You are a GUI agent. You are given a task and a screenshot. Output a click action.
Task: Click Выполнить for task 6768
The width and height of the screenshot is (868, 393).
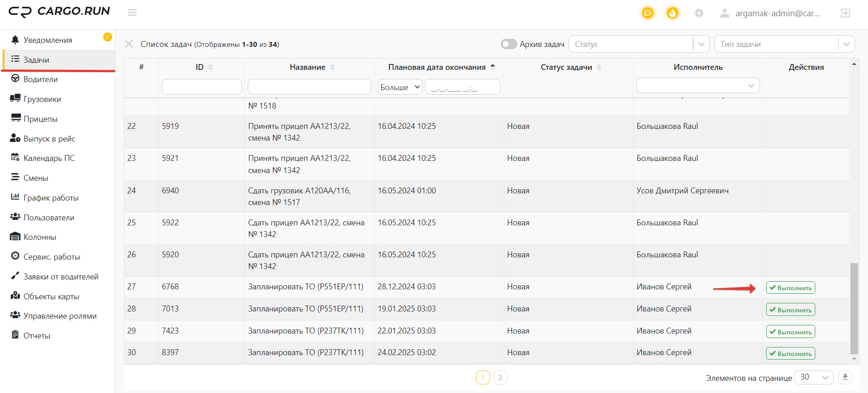[790, 288]
